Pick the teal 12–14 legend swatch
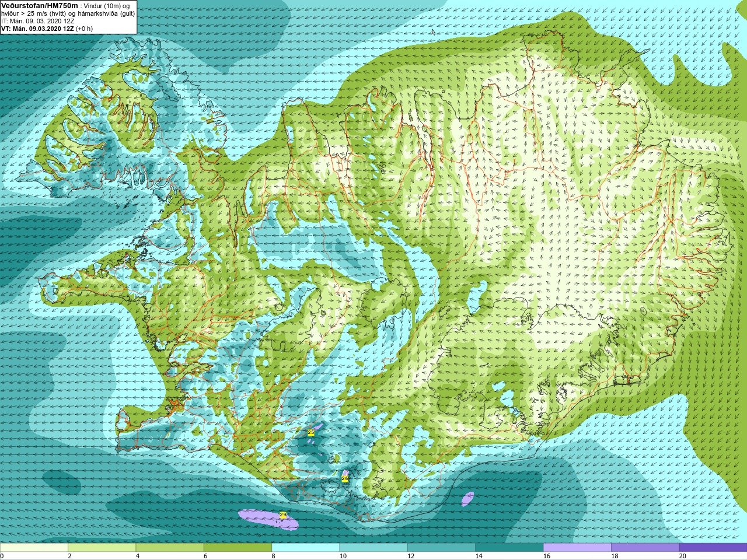This screenshot has width=747, height=560. coord(441,548)
